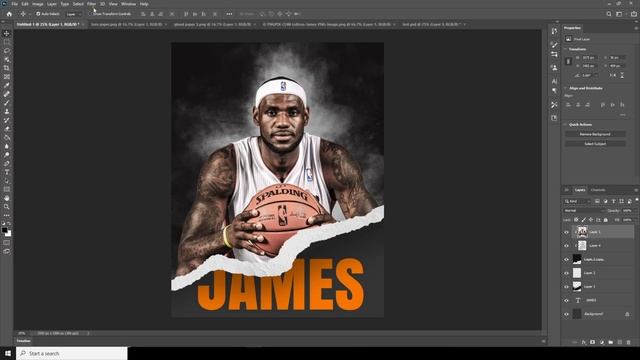Select the Frame tool
The image size is (640, 360).
click(7, 77)
